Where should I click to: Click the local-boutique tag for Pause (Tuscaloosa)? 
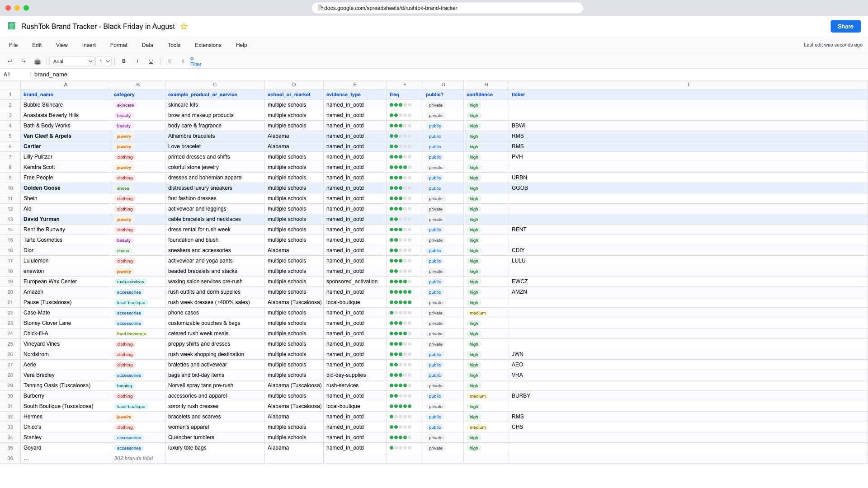131,303
